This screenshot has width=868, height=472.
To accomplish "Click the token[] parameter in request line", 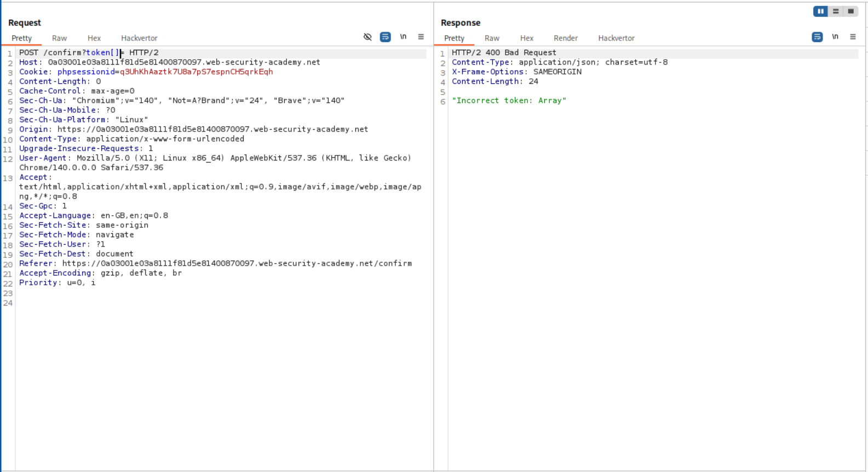I will pos(102,53).
